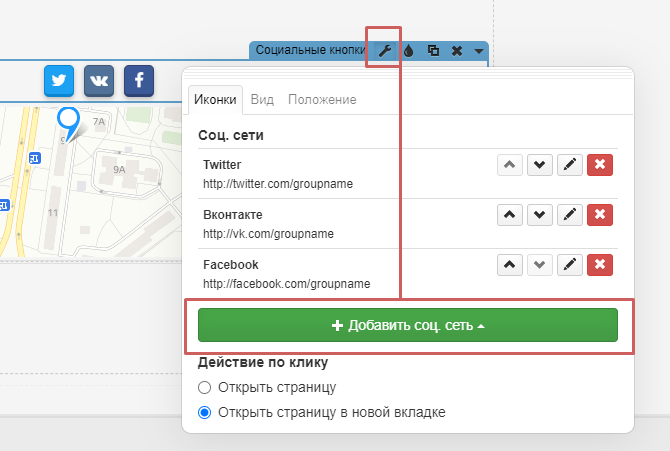The height and width of the screenshot is (451, 670).
Task: Open the widget toolbar dropdown arrow
Action: [x=479, y=50]
